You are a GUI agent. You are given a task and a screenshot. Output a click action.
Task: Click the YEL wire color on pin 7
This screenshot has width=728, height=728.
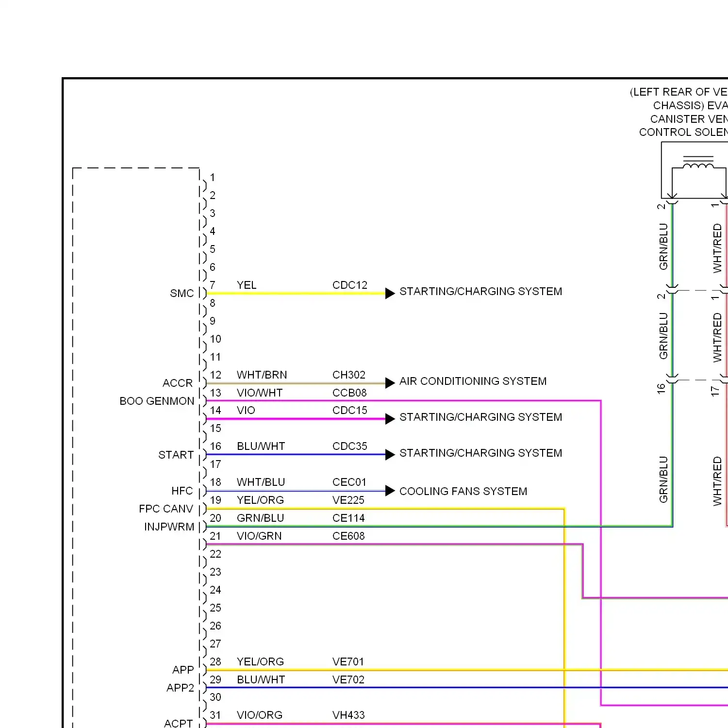click(247, 285)
